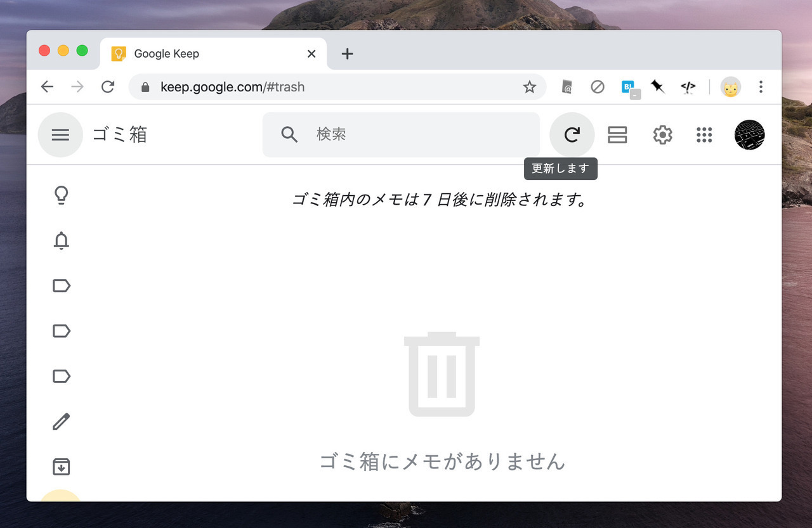Reload the page with Chrome's reload button
812x528 pixels.
coord(108,87)
